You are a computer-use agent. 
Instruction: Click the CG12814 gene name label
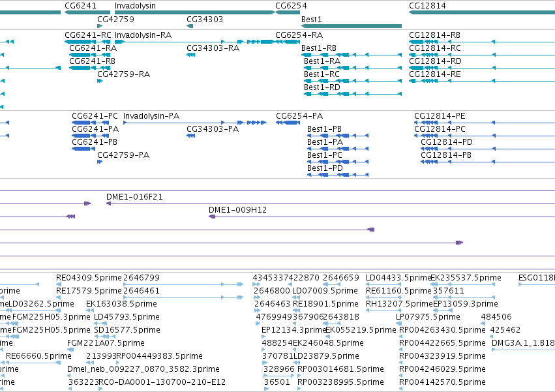(427, 6)
